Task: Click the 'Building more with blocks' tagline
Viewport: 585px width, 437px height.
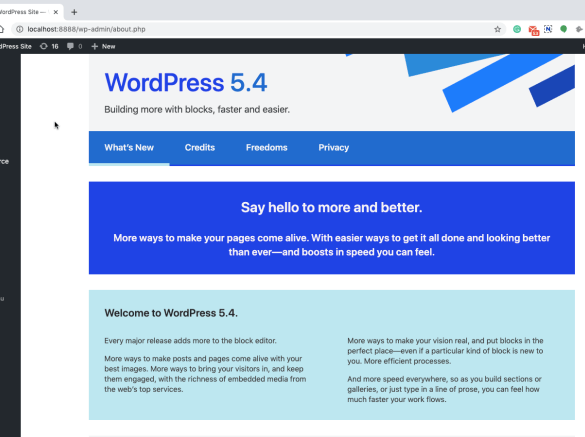Action: (x=197, y=109)
